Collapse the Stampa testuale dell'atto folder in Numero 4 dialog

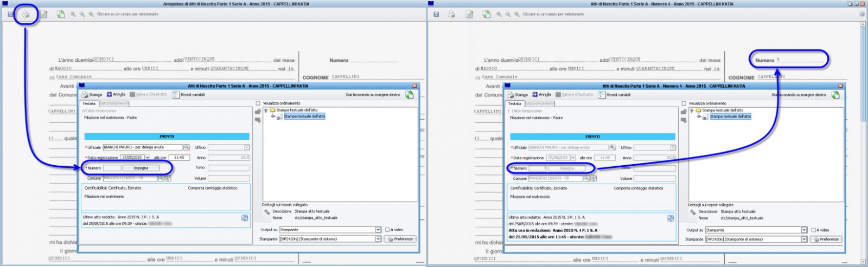[x=692, y=110]
